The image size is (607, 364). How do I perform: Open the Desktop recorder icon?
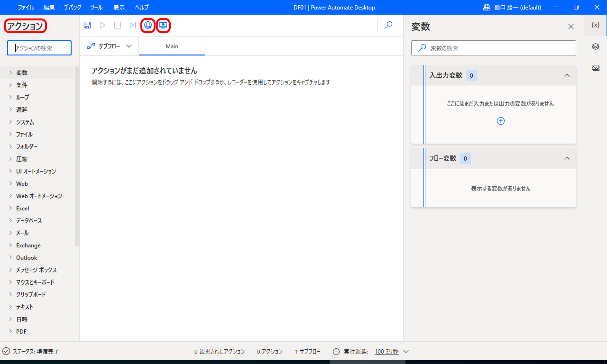coord(163,25)
